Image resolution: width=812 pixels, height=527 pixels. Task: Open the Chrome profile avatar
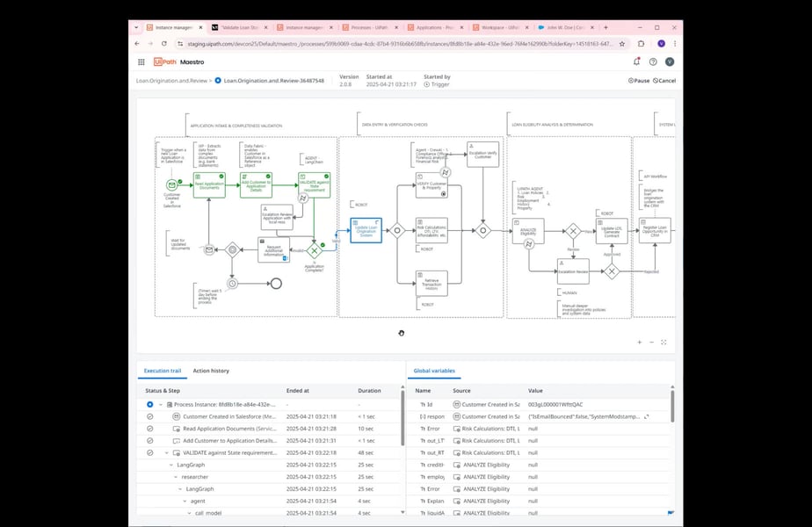pos(662,44)
